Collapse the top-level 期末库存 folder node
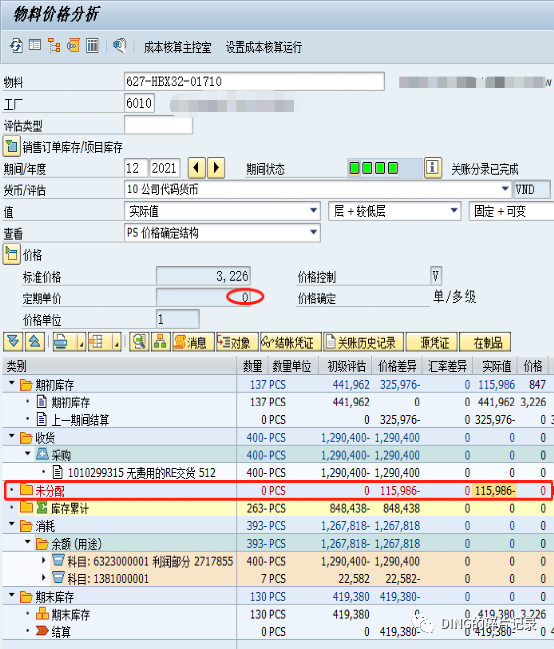Image resolution: width=554 pixels, height=649 pixels. pyautogui.click(x=12, y=596)
